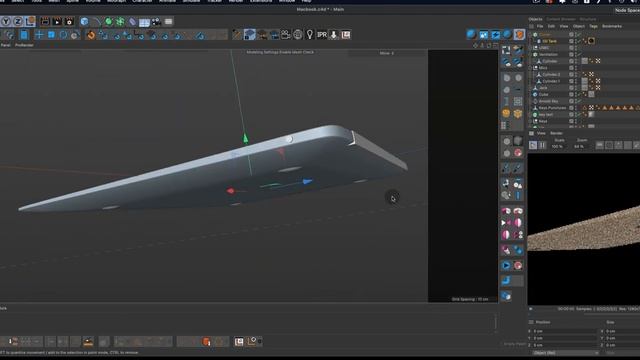Toggle visibility dots for Jack

tap(576, 88)
